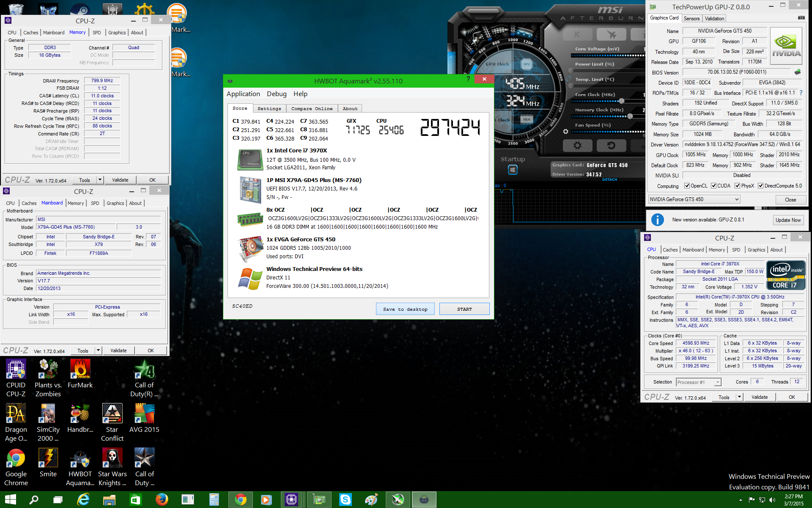Open the Aquamark Help menu
This screenshot has height=508, width=812.
(x=300, y=94)
